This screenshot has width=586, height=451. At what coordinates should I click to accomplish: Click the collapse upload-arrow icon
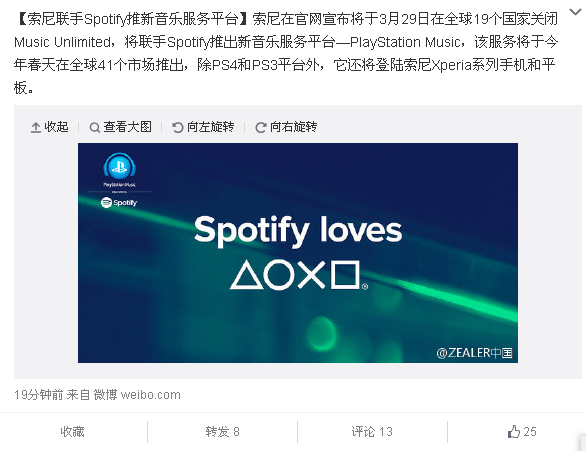coord(36,128)
